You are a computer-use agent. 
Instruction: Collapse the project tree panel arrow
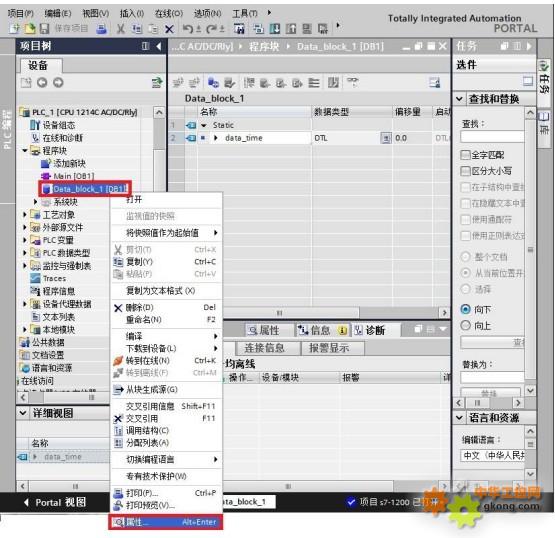pyautogui.click(x=159, y=46)
